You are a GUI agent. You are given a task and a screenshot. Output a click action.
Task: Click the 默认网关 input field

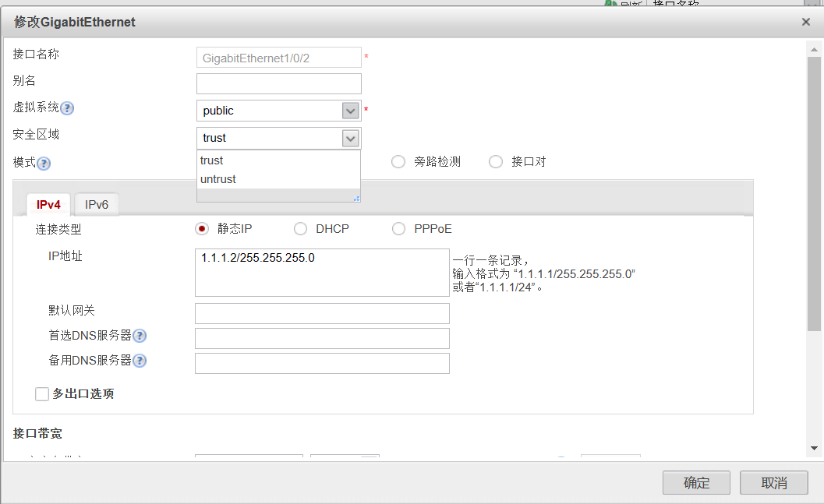click(322, 313)
